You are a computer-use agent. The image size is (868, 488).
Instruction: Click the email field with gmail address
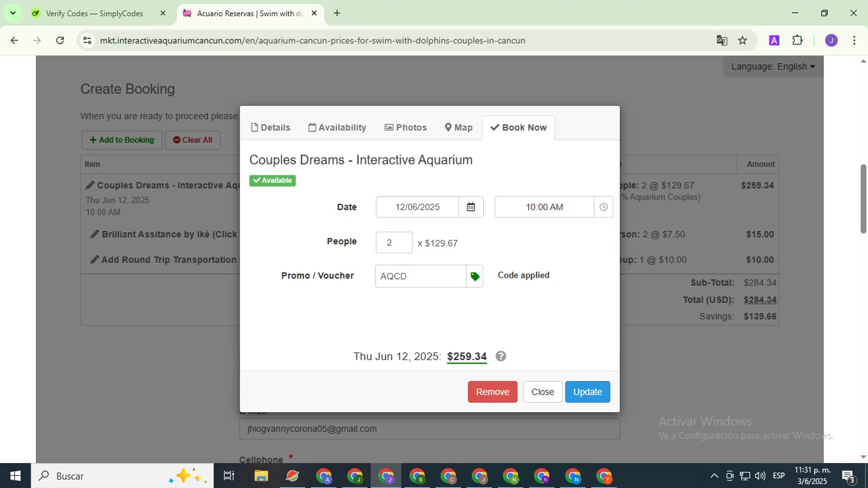[x=430, y=429]
